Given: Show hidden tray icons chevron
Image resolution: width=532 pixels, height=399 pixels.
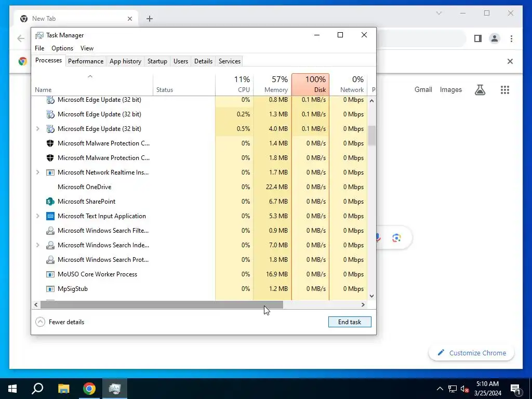Looking at the screenshot, I should point(440,389).
